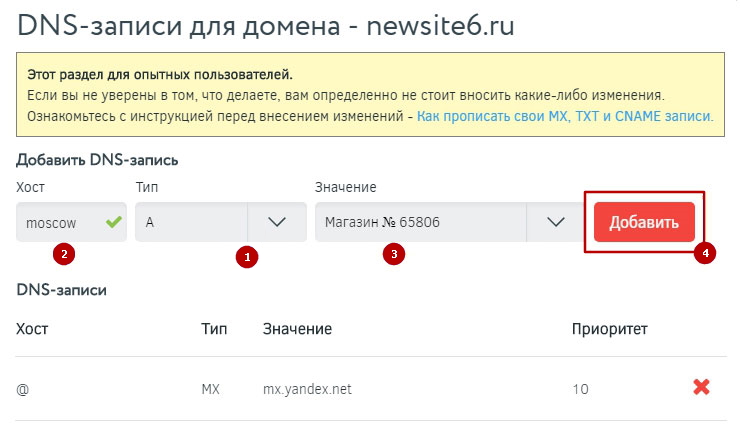Click the Хост column header in records table
The height and width of the screenshot is (431, 740).
pyautogui.click(x=32, y=328)
